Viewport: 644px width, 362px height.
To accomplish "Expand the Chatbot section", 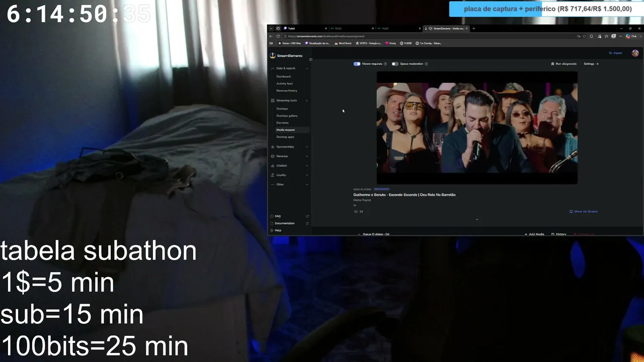I will [x=307, y=165].
